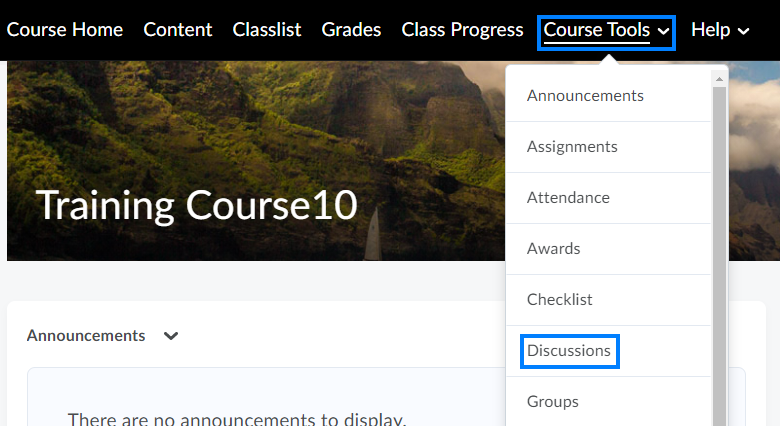The width and height of the screenshot is (780, 426).
Task: Collapse the Course Tools dropdown
Action: 606,31
